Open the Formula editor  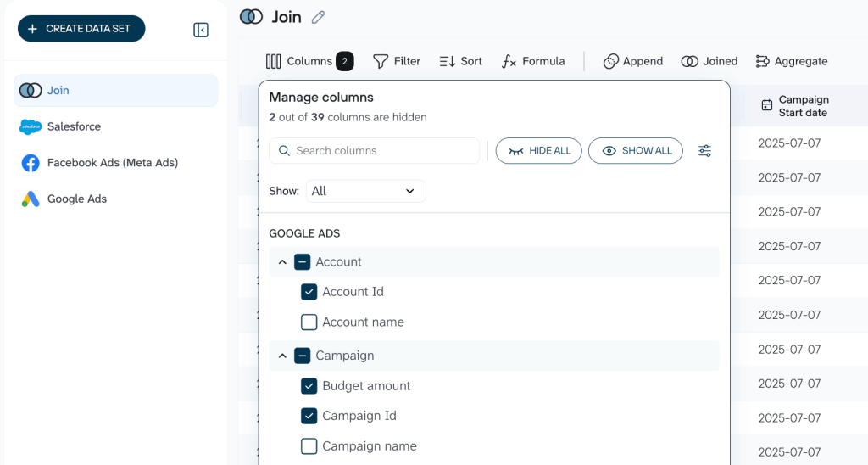(x=532, y=61)
